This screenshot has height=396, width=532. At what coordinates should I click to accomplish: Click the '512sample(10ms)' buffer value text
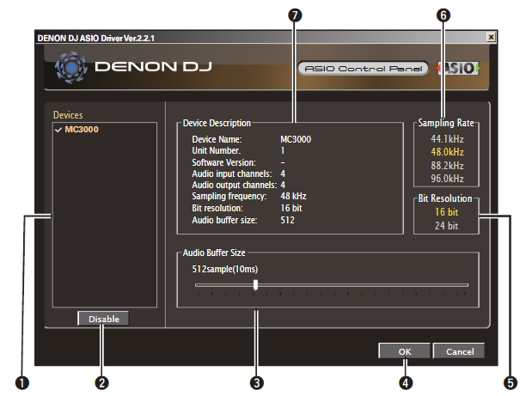[x=225, y=269]
